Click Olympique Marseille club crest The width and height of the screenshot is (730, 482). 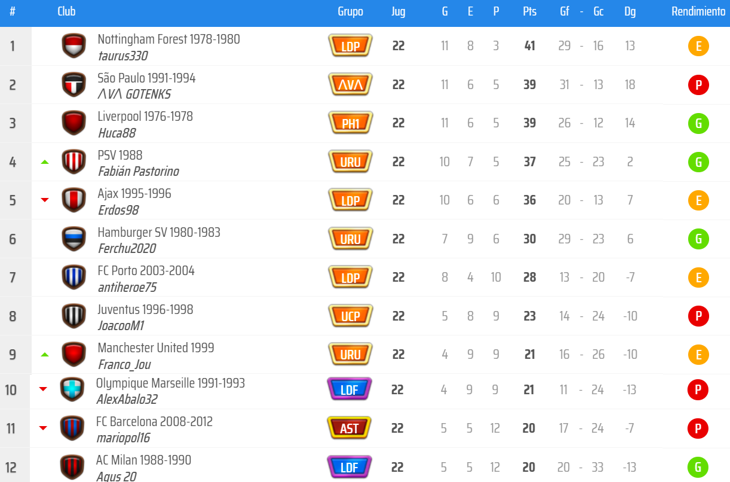click(71, 389)
